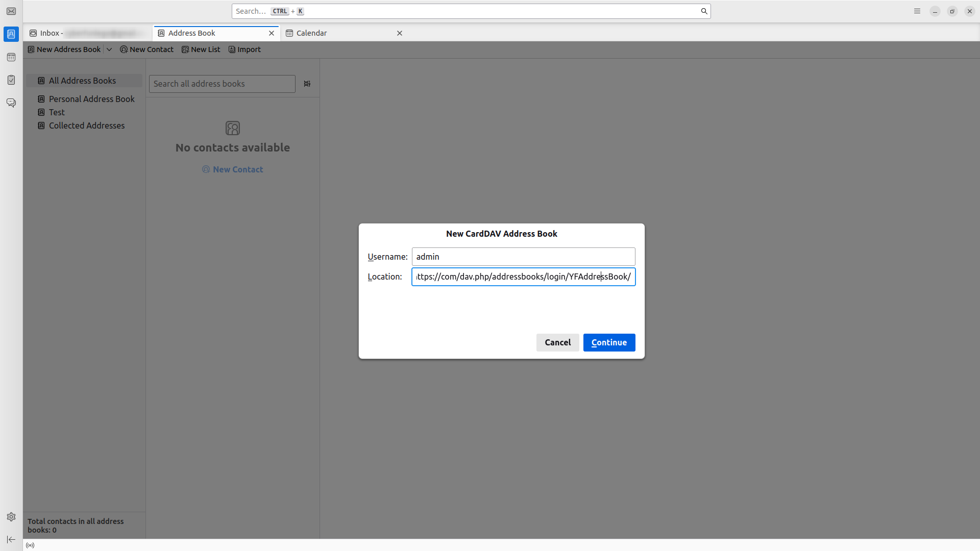
Task: Click the New Contact link
Action: [233, 169]
